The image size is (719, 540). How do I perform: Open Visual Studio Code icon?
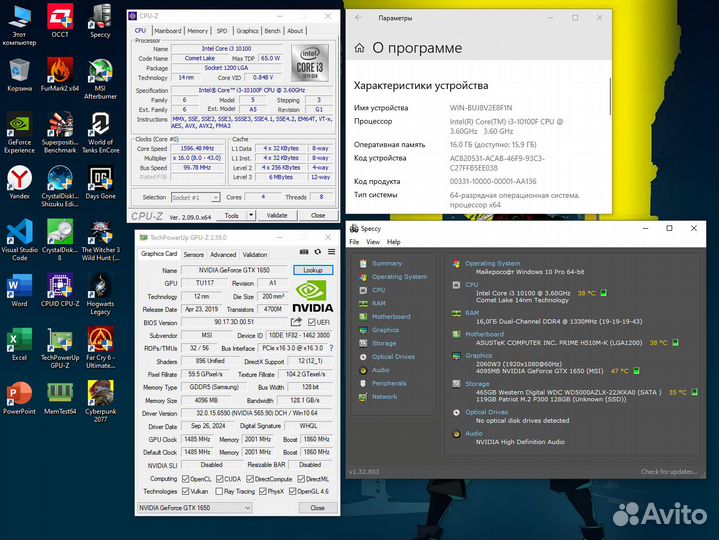point(19,240)
